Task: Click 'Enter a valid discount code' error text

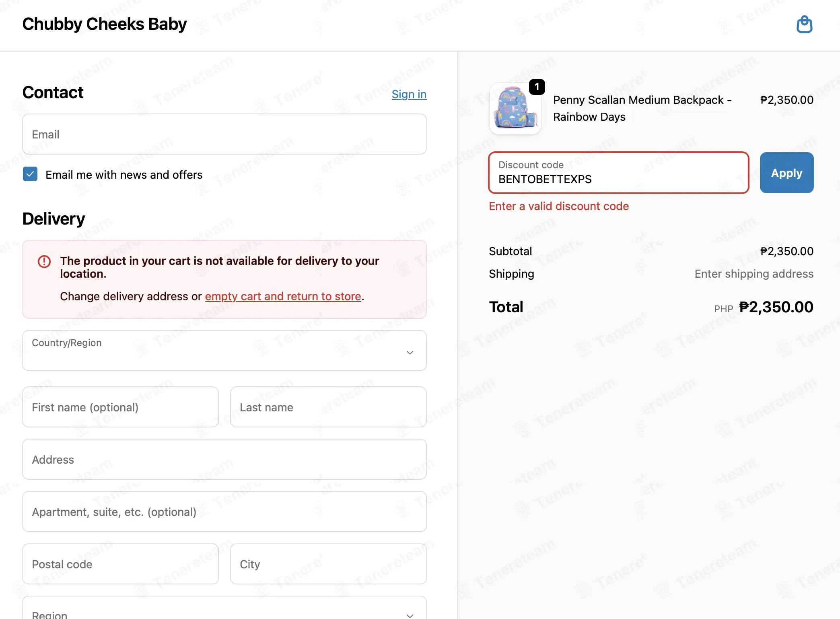Action: [559, 206]
